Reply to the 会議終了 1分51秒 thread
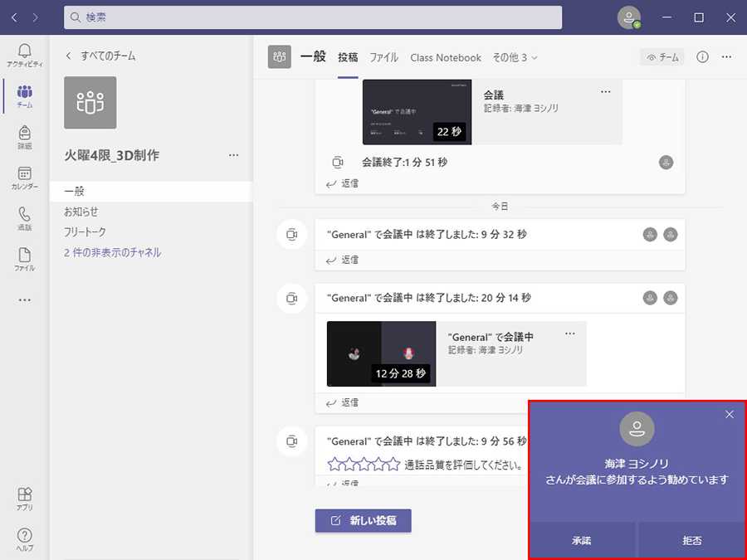This screenshot has height=560, width=747. [x=343, y=183]
